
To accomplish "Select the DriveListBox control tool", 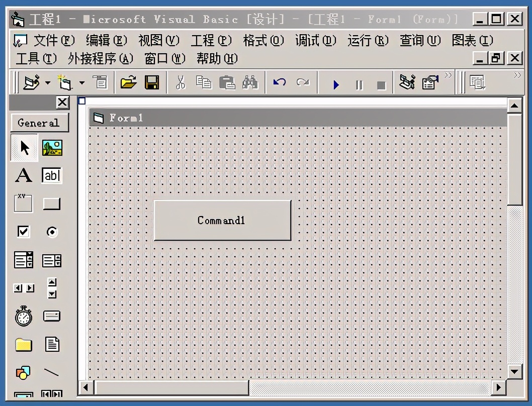I will (52, 316).
